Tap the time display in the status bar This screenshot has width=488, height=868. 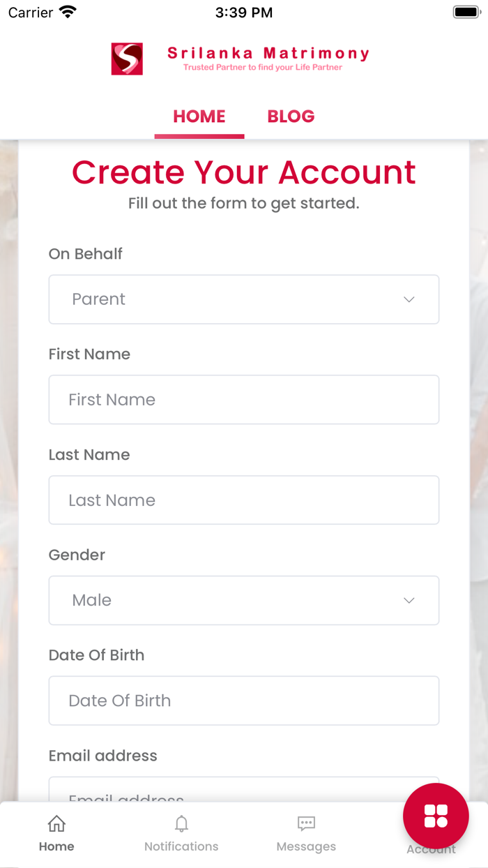click(x=244, y=12)
